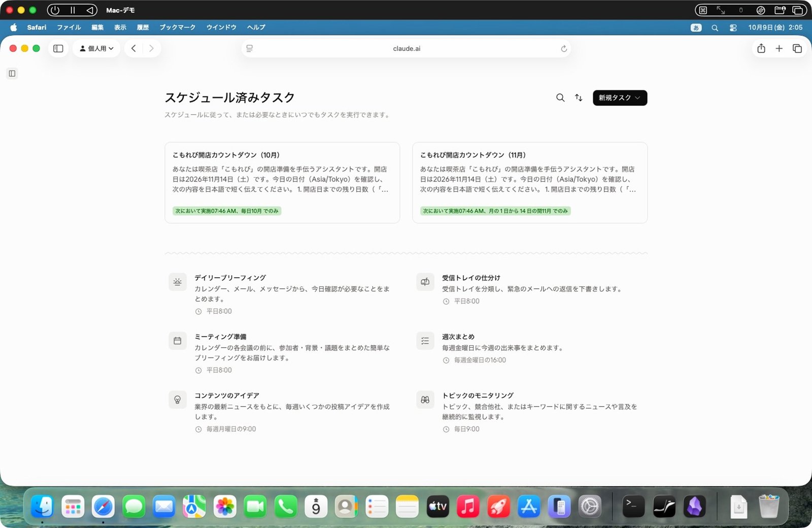Open the Apple menu
Image resolution: width=812 pixels, height=528 pixels.
point(14,27)
